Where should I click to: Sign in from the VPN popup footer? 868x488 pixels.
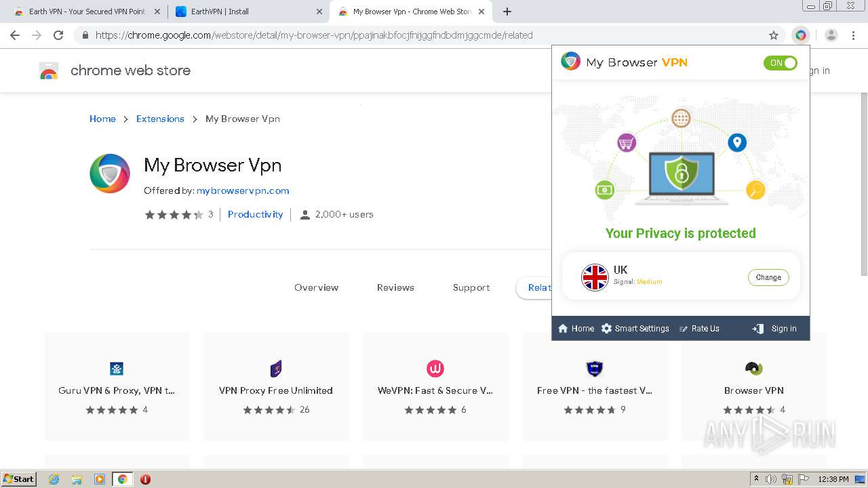click(774, 329)
